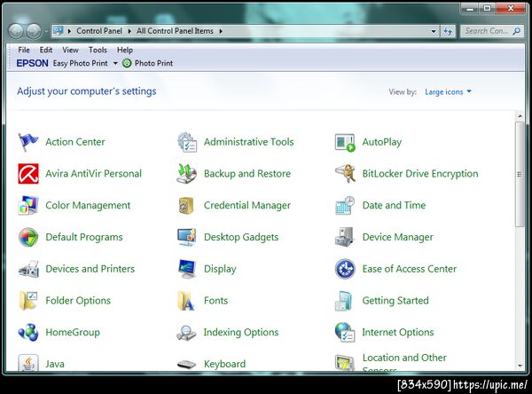
Task: Expand the Easy Photo Print dropdown arrow
Action: coord(115,63)
